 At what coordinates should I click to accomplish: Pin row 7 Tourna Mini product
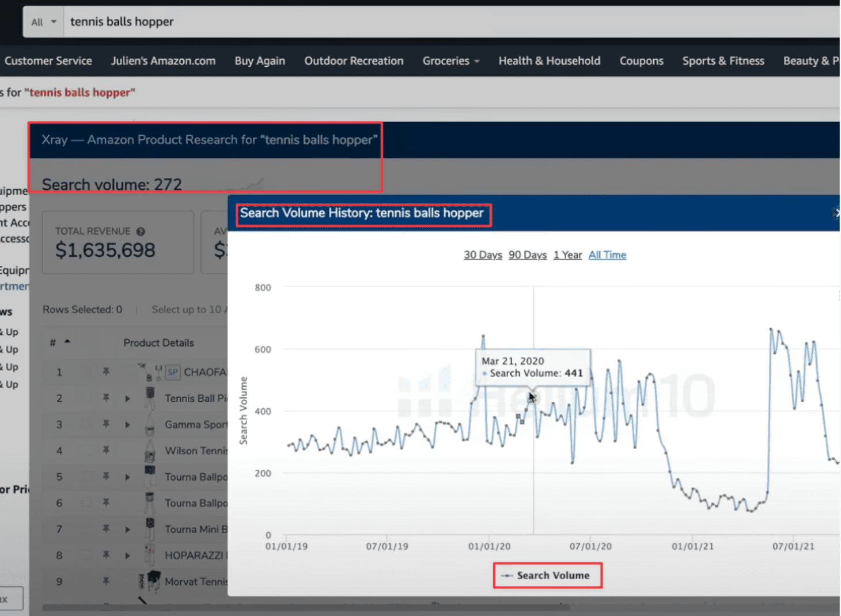coord(106,529)
